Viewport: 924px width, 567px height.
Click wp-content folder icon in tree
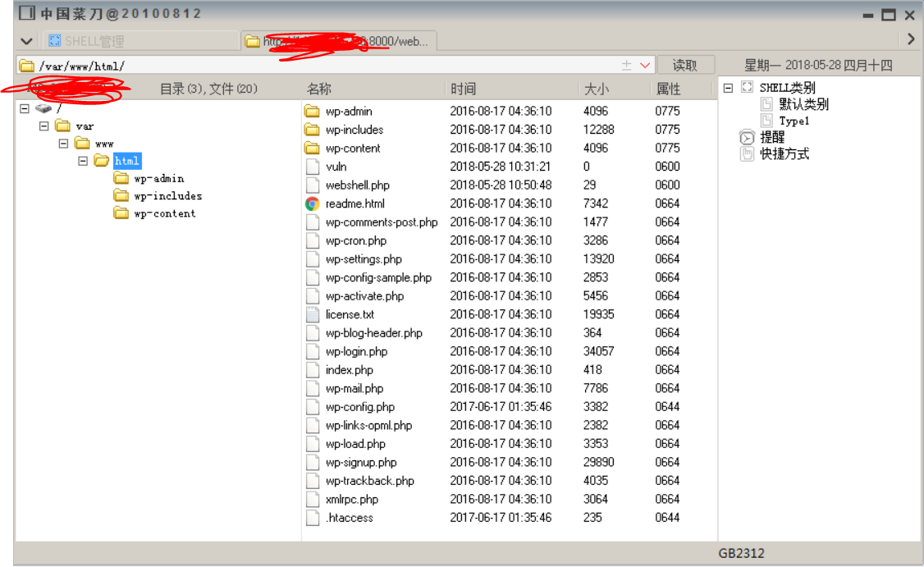click(121, 213)
